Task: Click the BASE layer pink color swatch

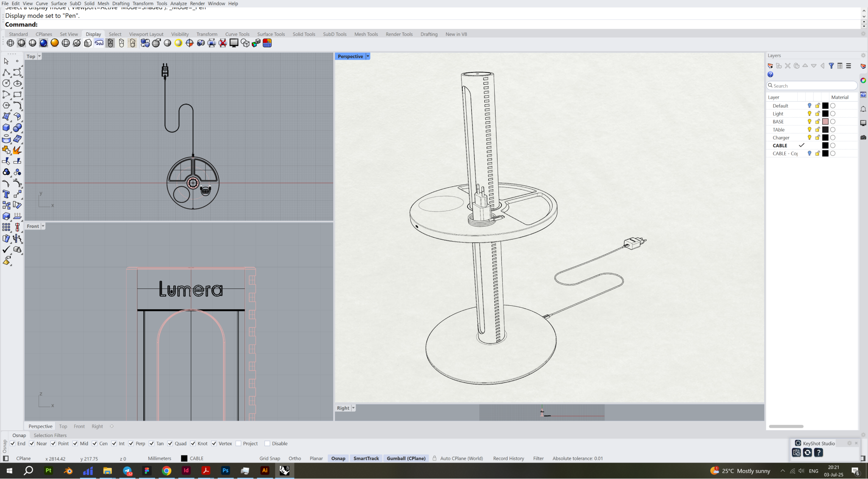Action: coord(825,122)
